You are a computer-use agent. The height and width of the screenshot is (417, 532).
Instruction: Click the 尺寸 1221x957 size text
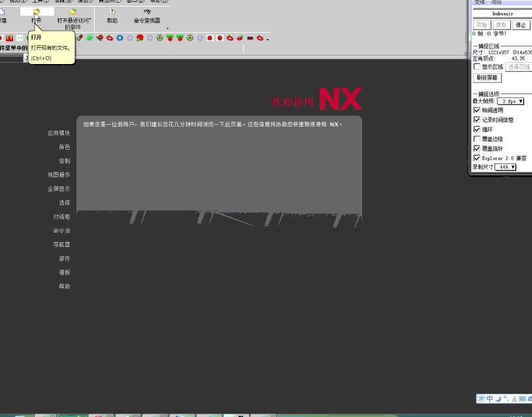pos(502,52)
